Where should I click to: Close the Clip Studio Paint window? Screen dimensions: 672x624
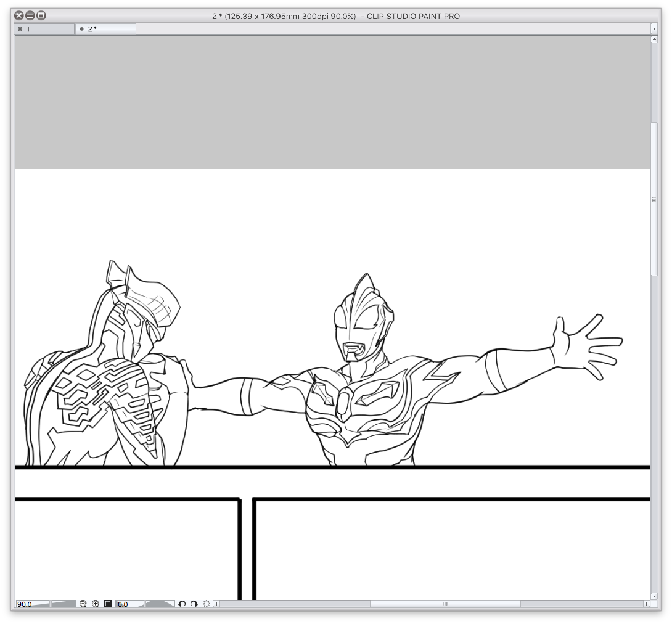[x=19, y=16]
